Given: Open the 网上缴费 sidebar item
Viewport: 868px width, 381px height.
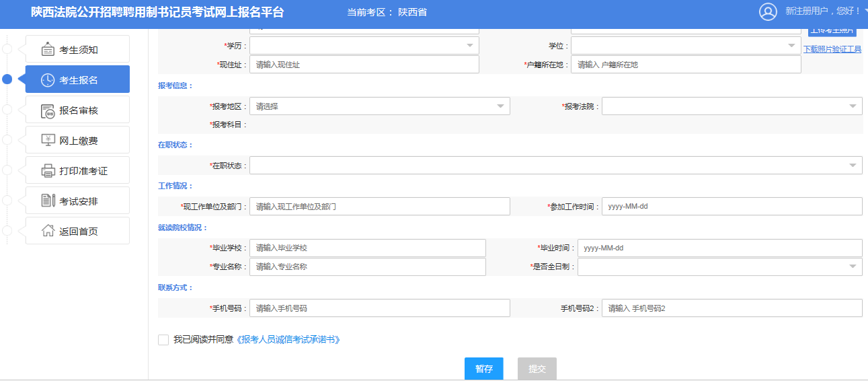Looking at the screenshot, I should pyautogui.click(x=77, y=140).
